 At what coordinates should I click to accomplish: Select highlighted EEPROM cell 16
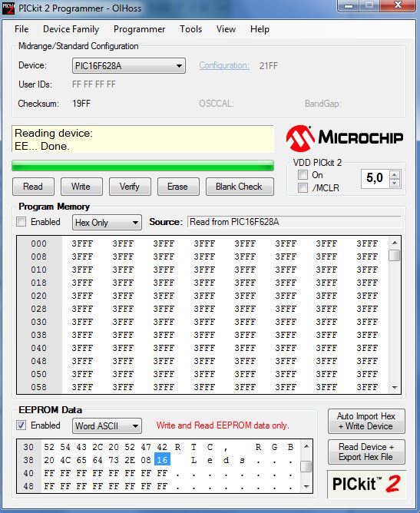pyautogui.click(x=162, y=460)
